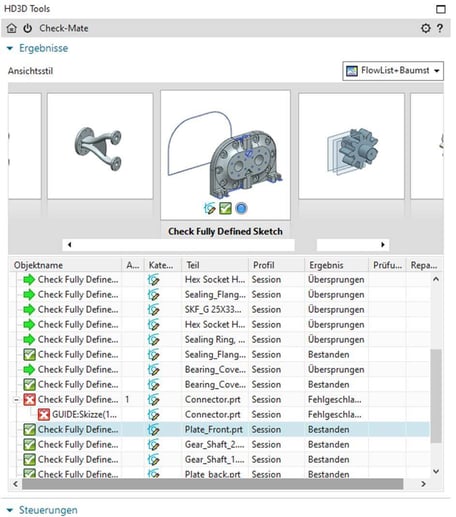Image resolution: width=456 pixels, height=517 pixels.
Task: Sort by the Teil column header
Action: [215, 265]
